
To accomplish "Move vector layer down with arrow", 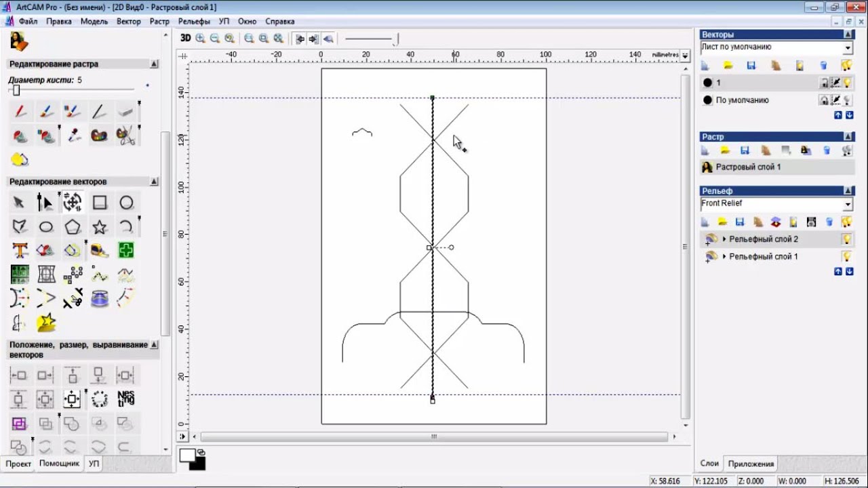I will 849,115.
